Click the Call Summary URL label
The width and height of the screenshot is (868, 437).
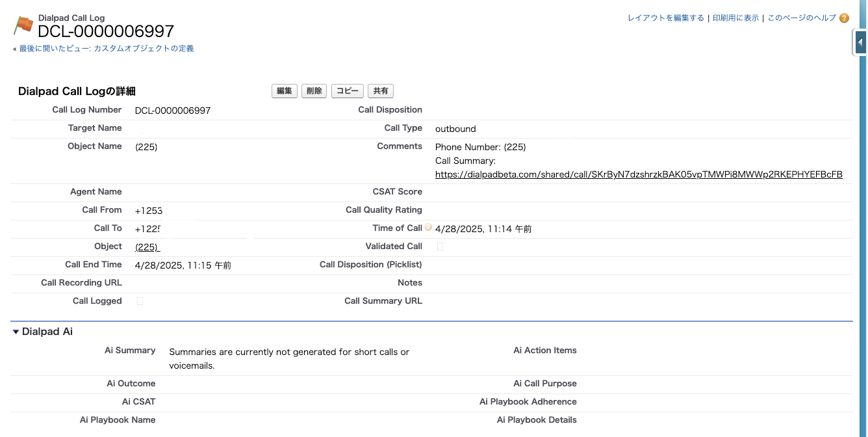click(383, 301)
